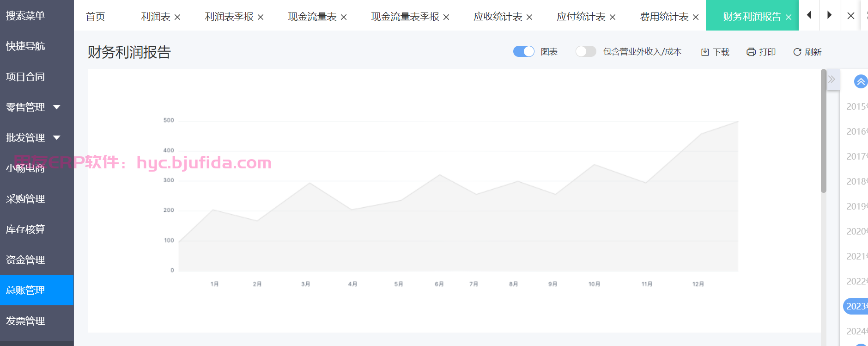
Task: Switch to the 应收统计表 tab
Action: click(498, 17)
